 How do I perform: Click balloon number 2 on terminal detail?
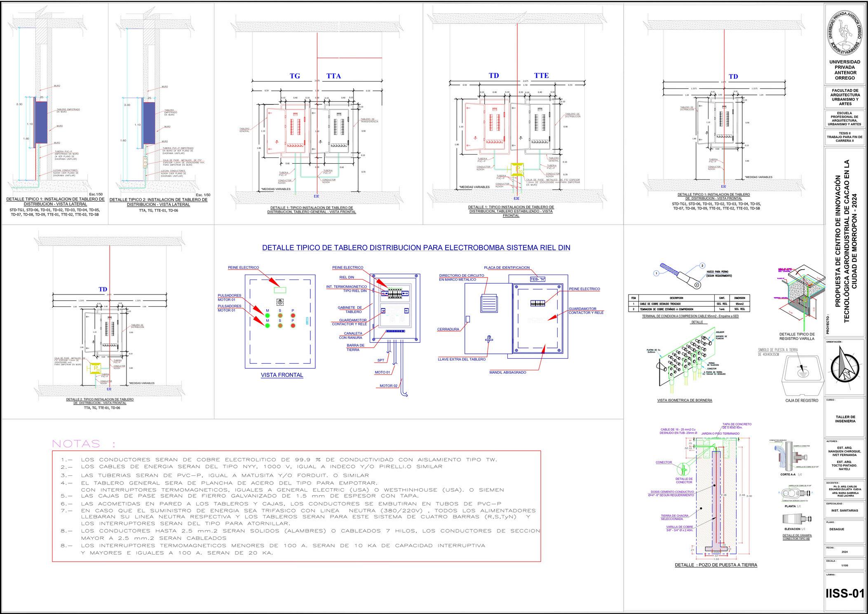[702, 266]
